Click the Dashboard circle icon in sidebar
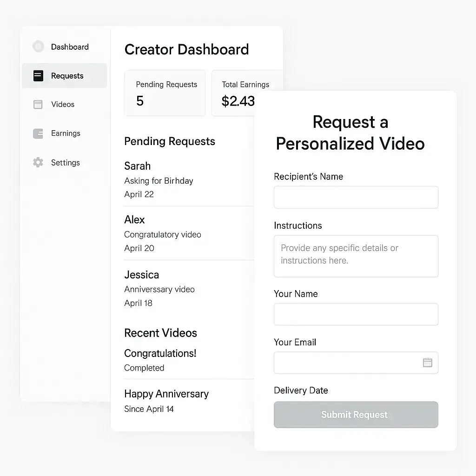Screen dimensions: 476x476 (x=38, y=46)
